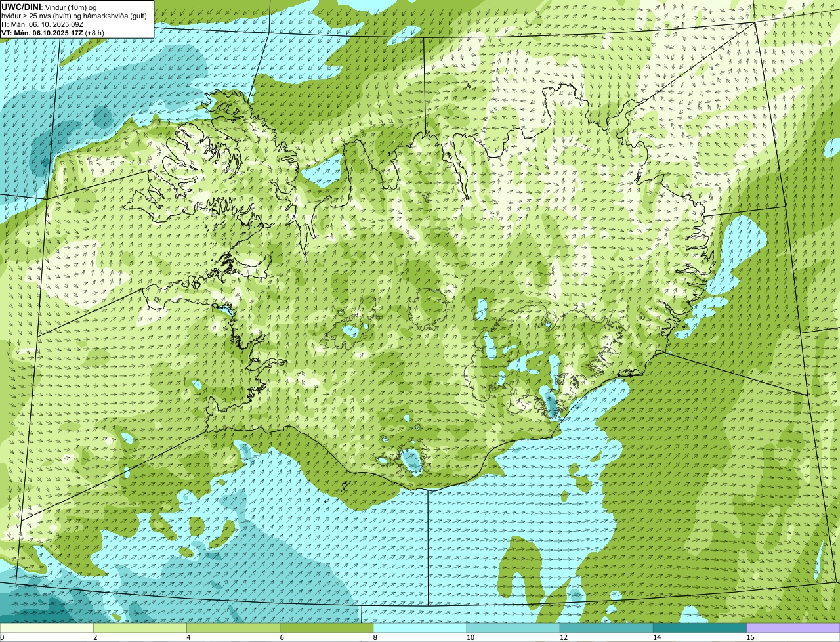The width and height of the screenshot is (840, 642).
Task: Click the legend label '0'
Action: point(3,637)
